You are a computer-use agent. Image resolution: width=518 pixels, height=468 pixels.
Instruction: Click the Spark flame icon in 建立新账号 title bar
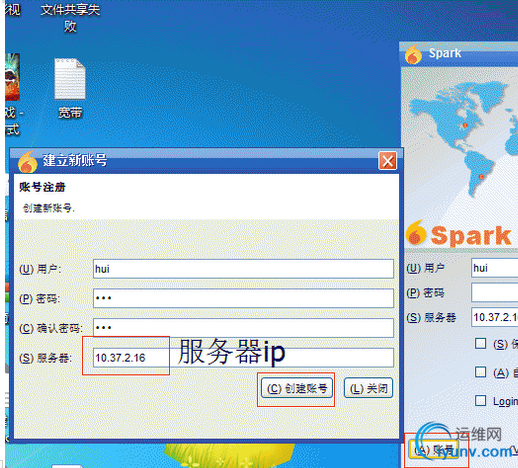[x=27, y=161]
